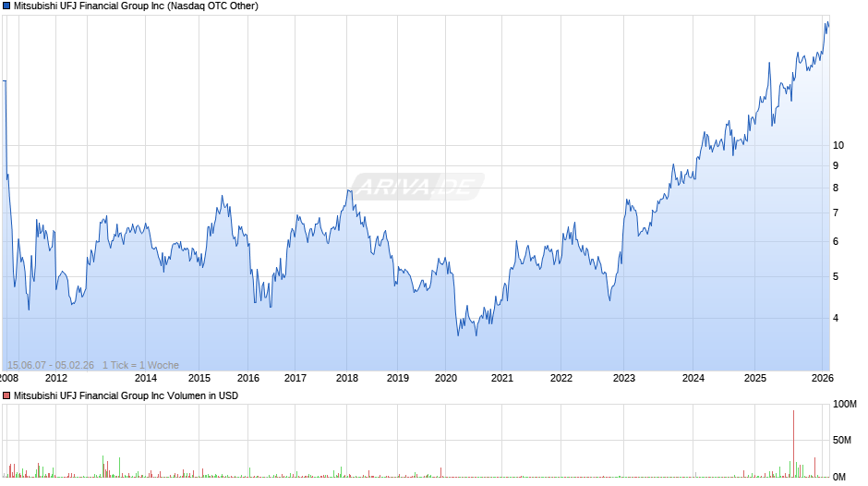Click the price axis value 10
The height and width of the screenshot is (486, 868).
coord(838,145)
